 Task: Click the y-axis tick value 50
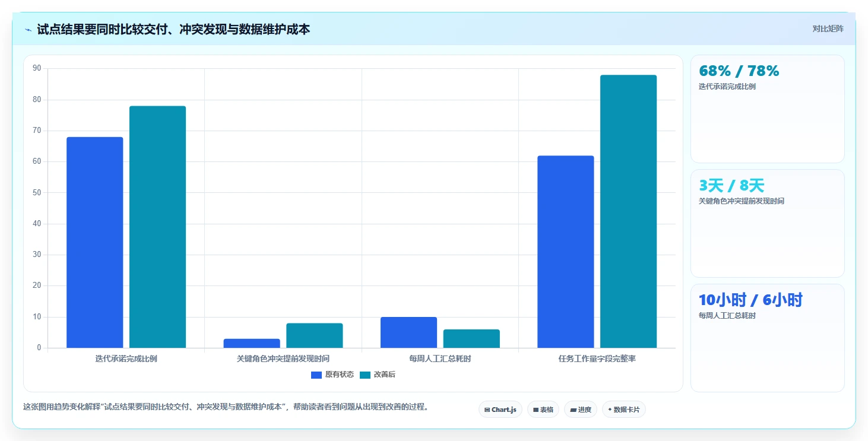tap(37, 192)
